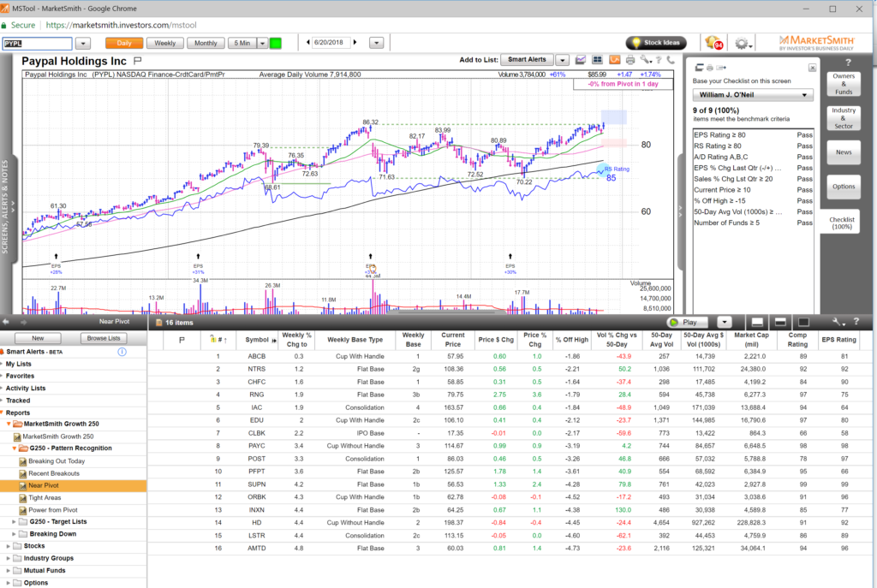
Task: Click the list split-panel layout icon
Action: 780,323
